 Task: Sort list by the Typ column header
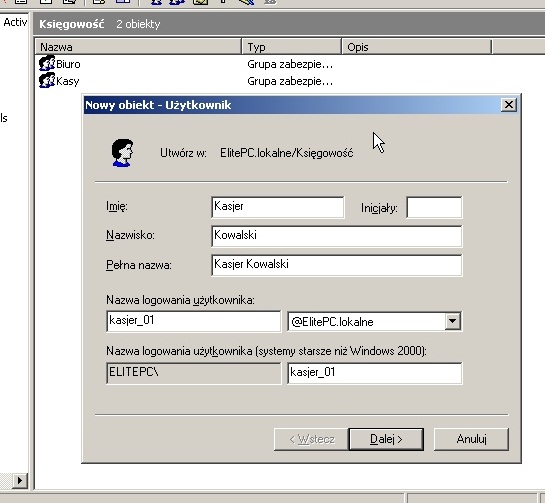[x=291, y=47]
